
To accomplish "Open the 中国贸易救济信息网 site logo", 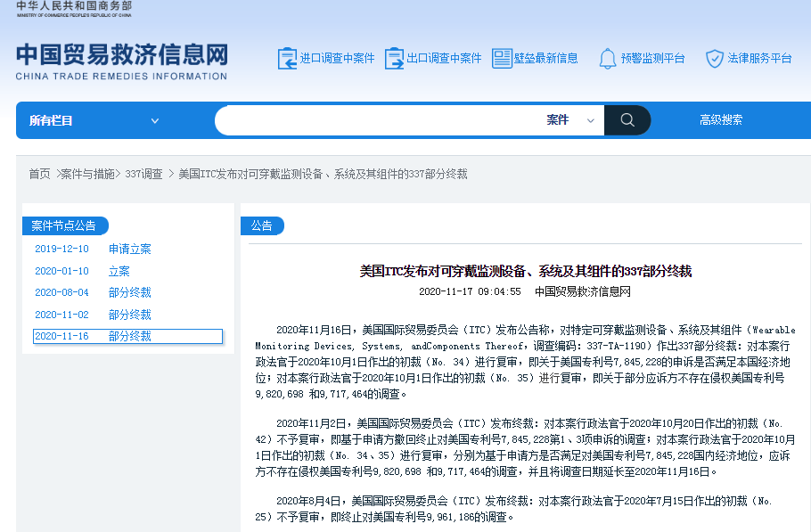I will click(121, 61).
